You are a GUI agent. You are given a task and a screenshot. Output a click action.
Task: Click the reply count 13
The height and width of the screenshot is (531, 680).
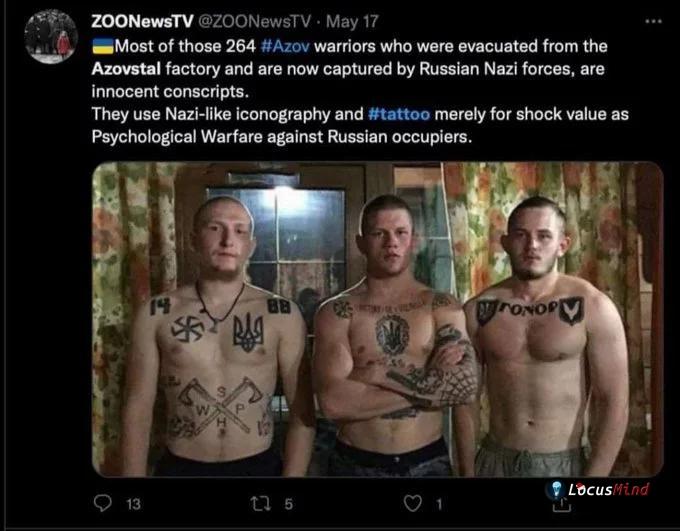(133, 504)
